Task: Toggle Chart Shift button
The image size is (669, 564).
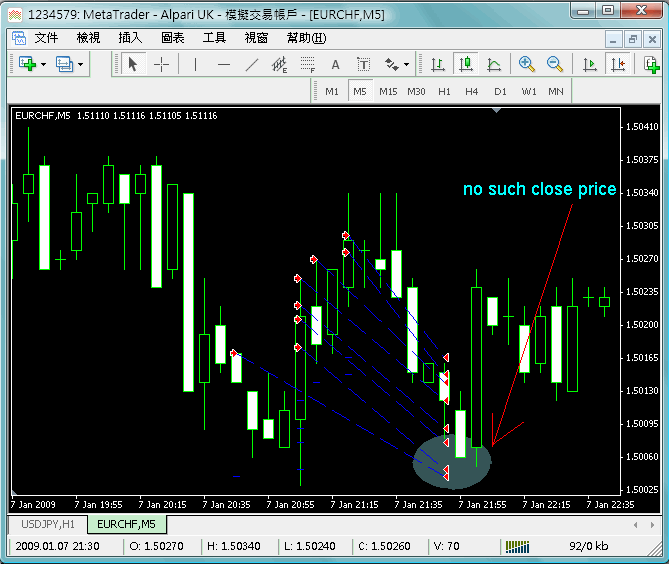Action: (618, 64)
